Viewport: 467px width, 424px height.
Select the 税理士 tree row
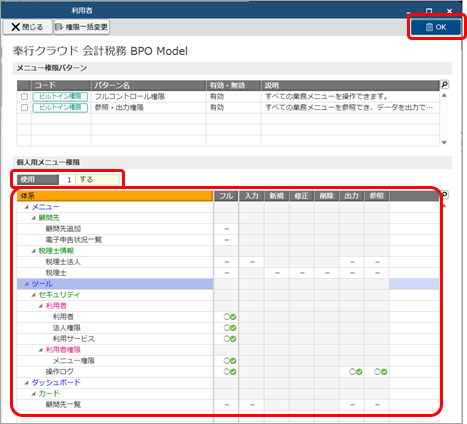(x=115, y=273)
